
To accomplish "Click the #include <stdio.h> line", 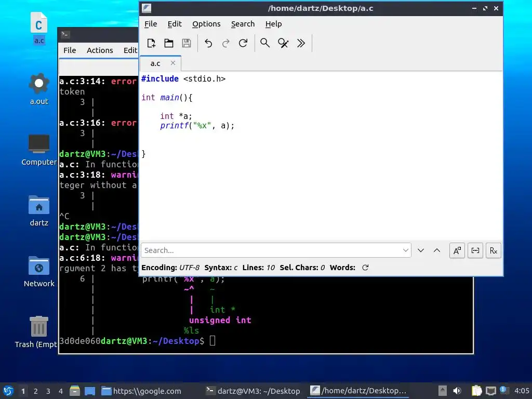I will [183, 79].
